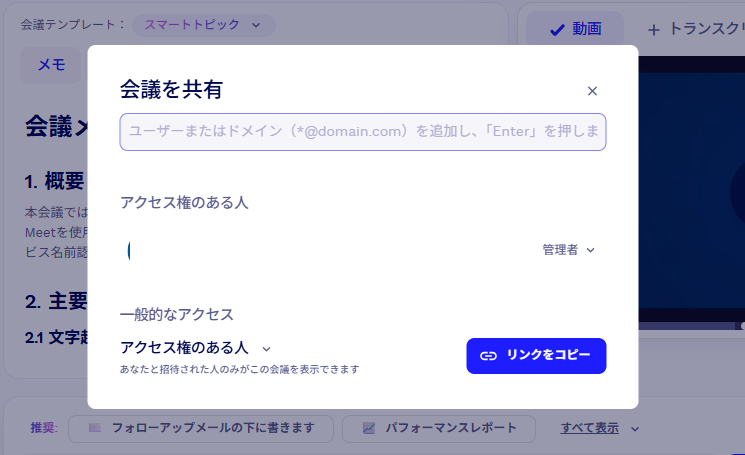Click the 2. 主要 section heading
This screenshot has height=455, width=745.
coord(56,302)
